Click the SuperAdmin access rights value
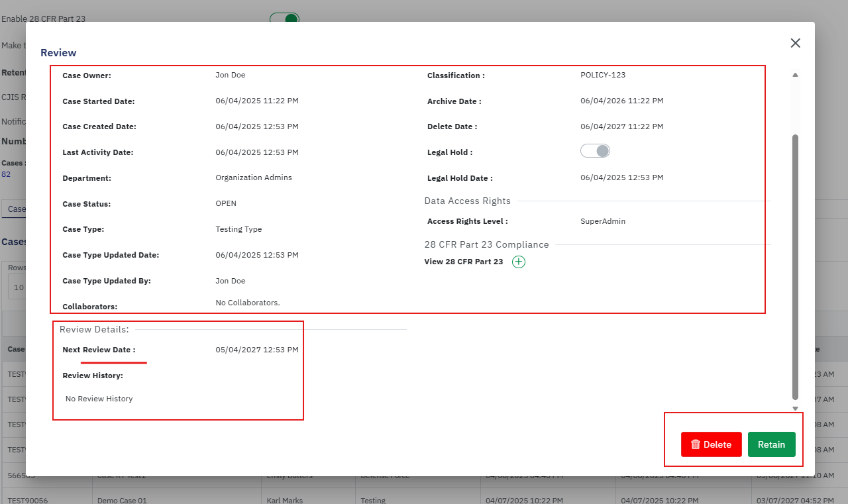Image resolution: width=848 pixels, height=504 pixels. pyautogui.click(x=602, y=221)
